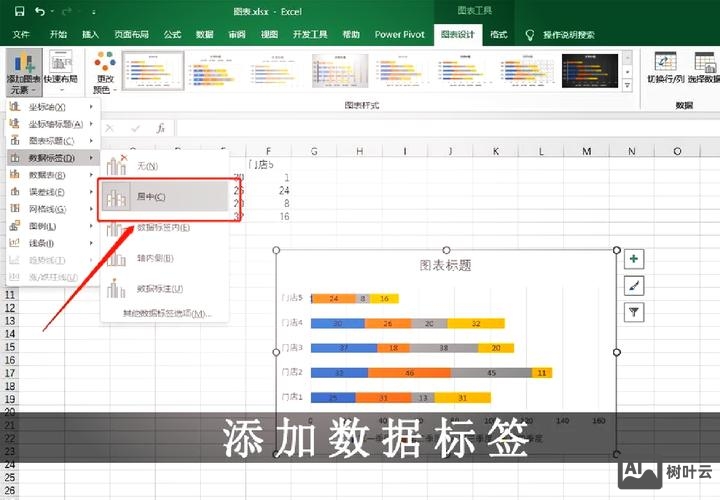Click the fx insert function icon
The height and width of the screenshot is (500, 720).
click(160, 129)
